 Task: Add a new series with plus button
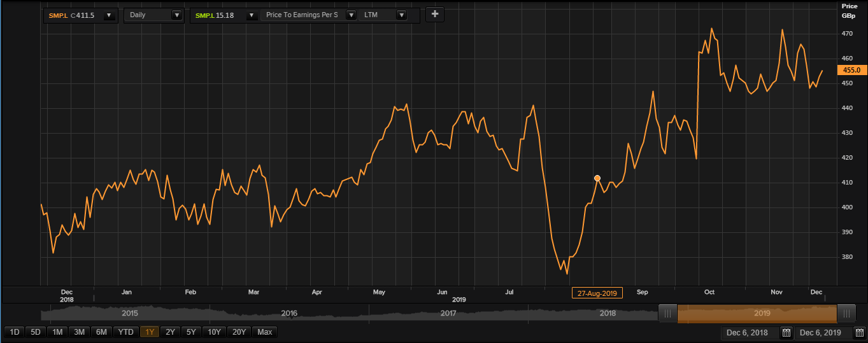coord(434,14)
